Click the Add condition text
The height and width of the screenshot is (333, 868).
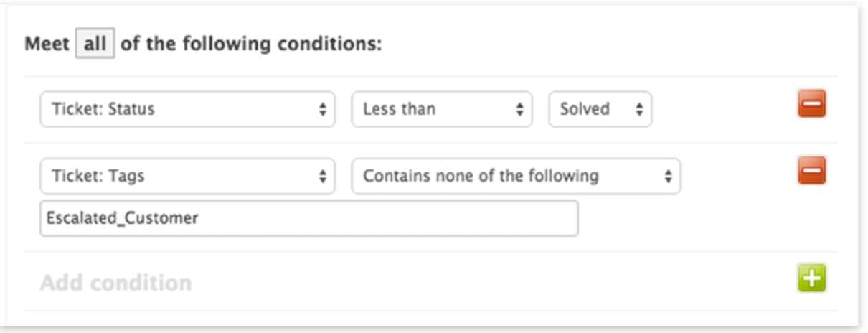[115, 283]
